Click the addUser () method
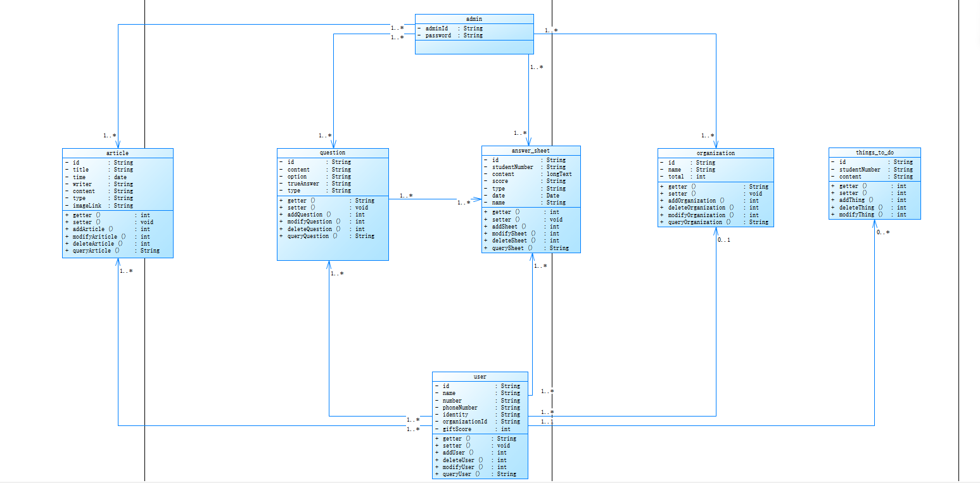Image resolution: width=980 pixels, height=483 pixels. tap(471, 453)
